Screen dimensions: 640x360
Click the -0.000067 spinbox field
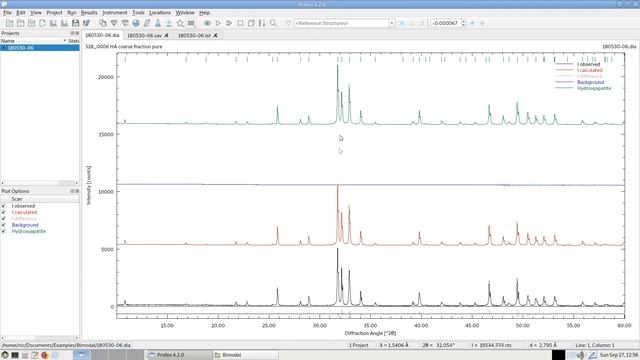445,23
